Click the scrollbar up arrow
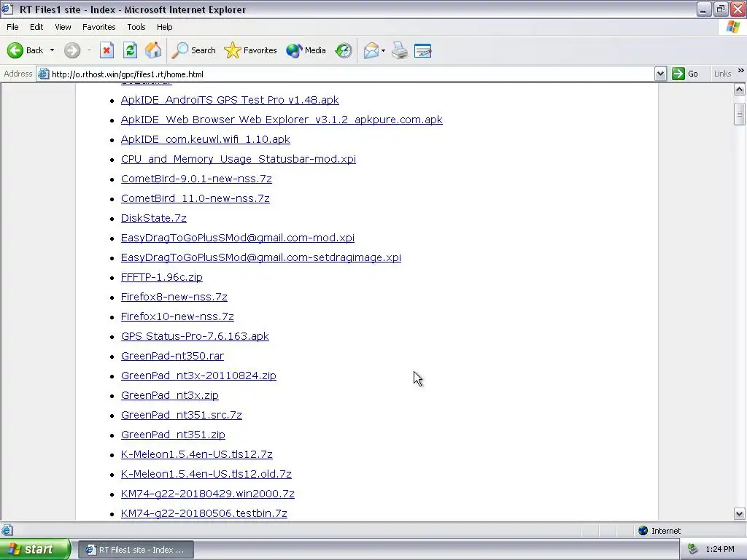Screen dimensions: 747x560 pos(740,89)
